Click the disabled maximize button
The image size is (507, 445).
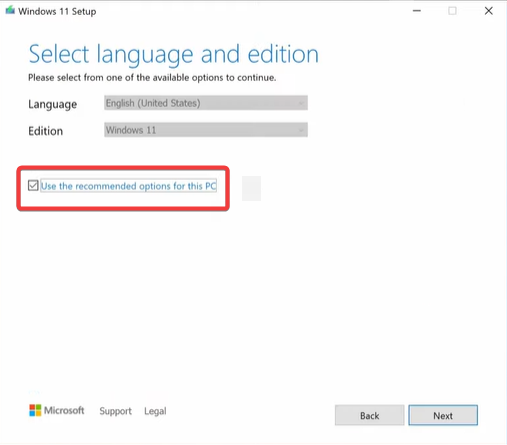[x=452, y=11]
